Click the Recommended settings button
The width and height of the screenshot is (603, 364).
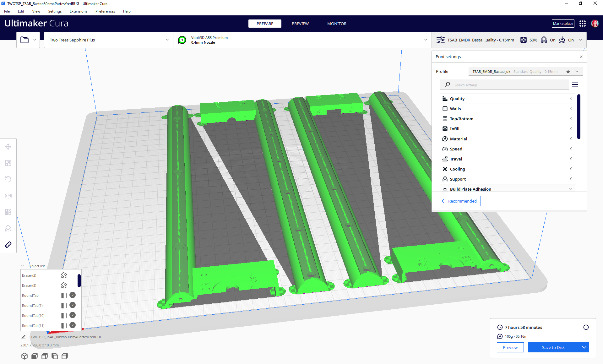click(458, 201)
